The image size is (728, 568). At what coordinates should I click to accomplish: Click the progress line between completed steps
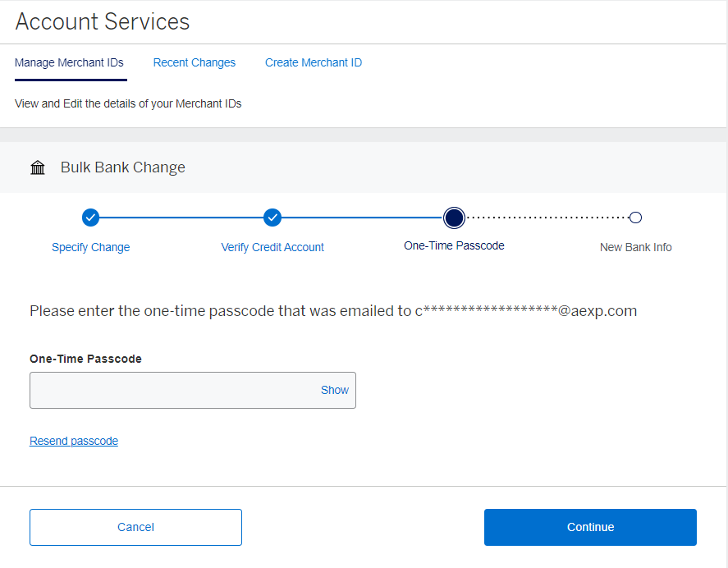click(x=181, y=218)
